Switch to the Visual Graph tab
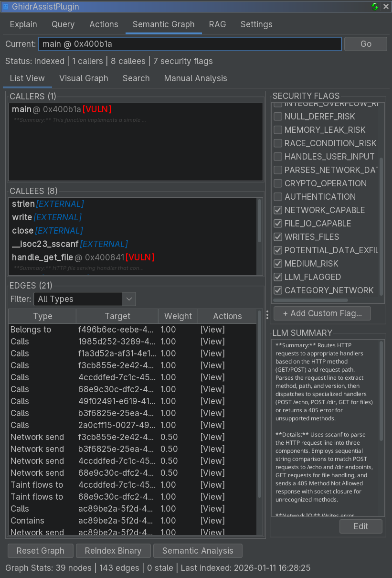The height and width of the screenshot is (578, 392). pos(84,78)
